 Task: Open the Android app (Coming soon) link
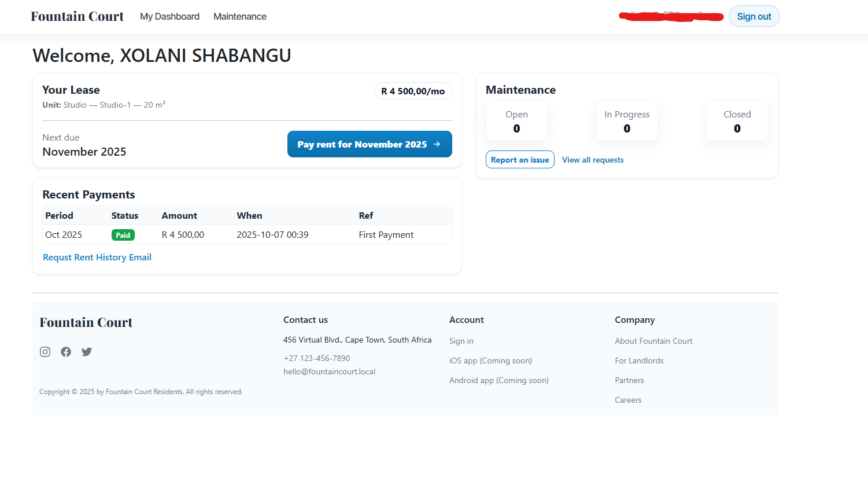[x=499, y=381]
